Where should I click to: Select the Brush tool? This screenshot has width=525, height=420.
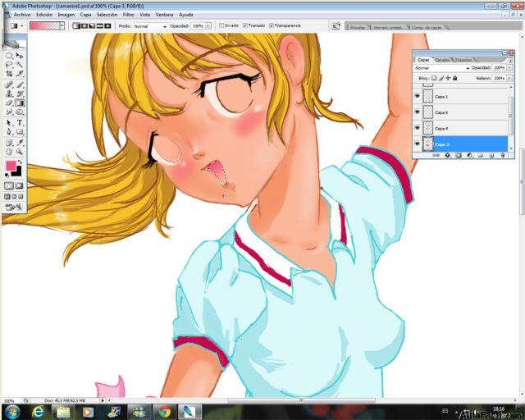(x=20, y=85)
